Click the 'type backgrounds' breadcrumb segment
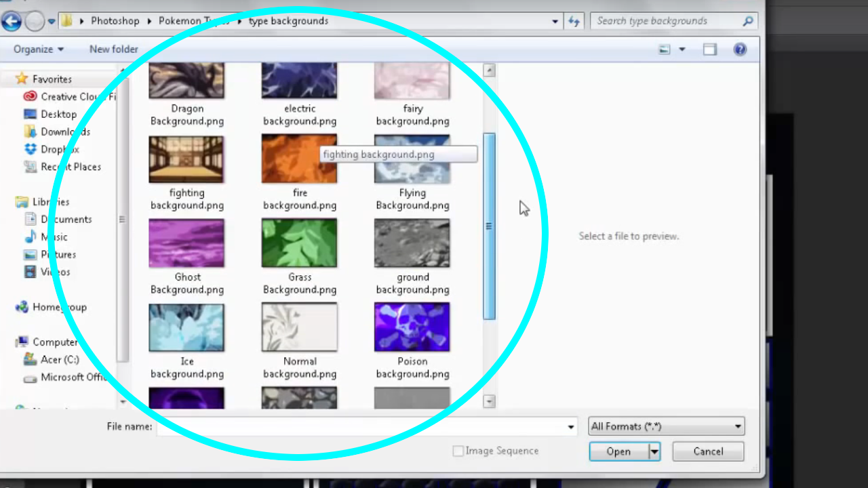 (x=288, y=21)
